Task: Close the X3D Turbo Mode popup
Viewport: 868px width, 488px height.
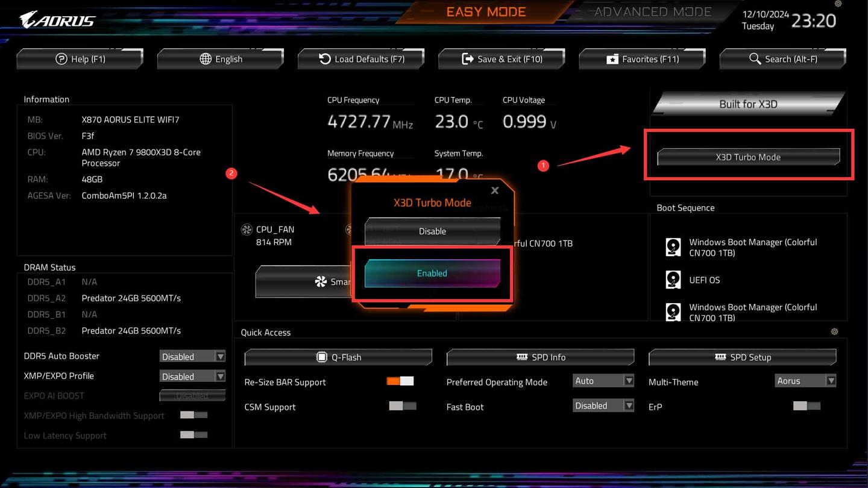Action: point(494,190)
